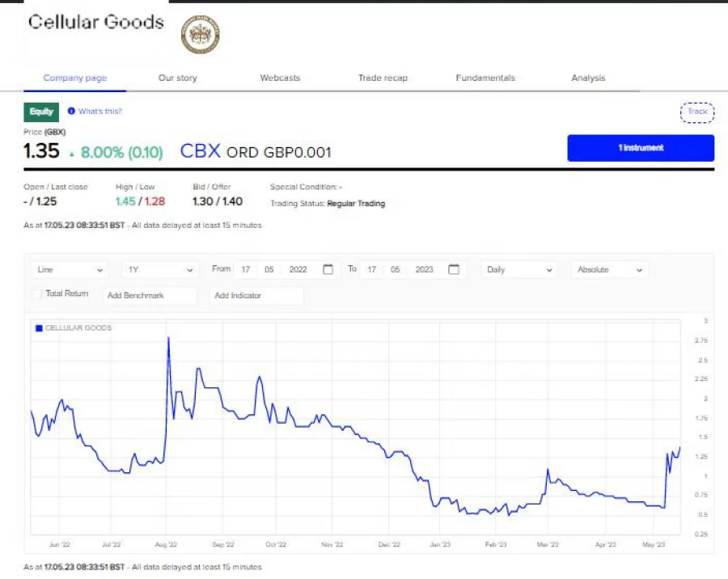Open the Line chart type dropdown
The image size is (728, 579).
click(x=69, y=269)
